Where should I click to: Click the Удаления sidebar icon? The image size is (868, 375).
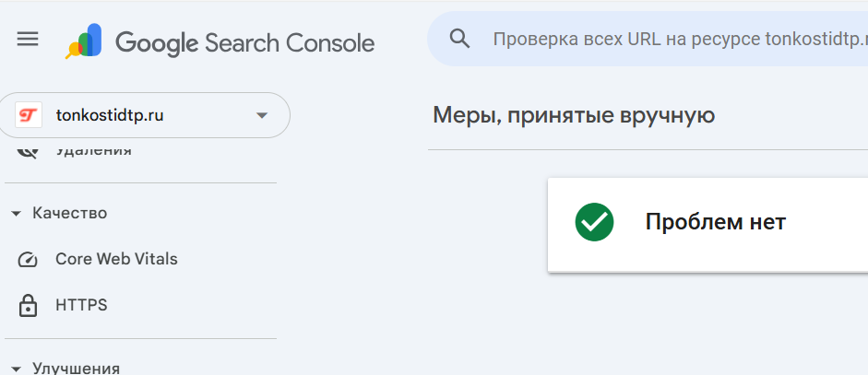coord(28,150)
